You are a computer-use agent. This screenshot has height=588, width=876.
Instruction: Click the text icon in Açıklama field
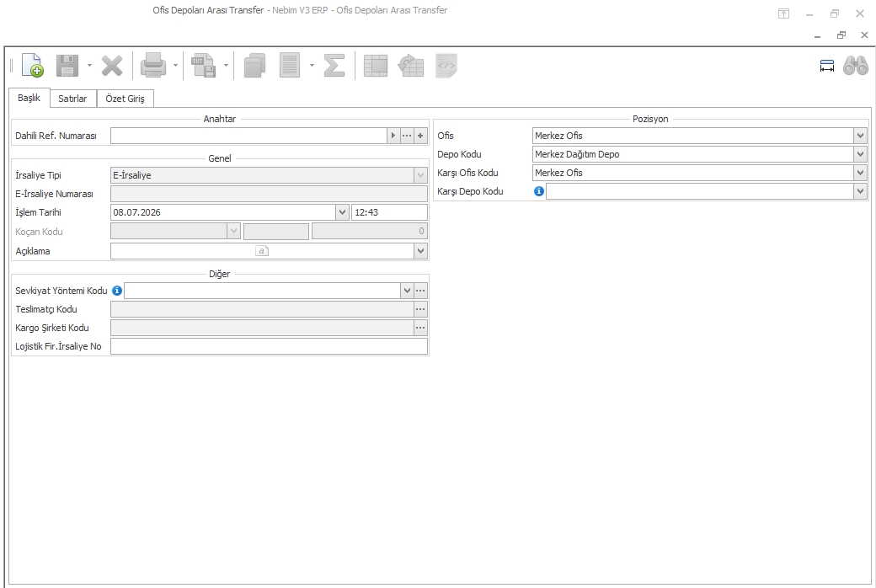(x=262, y=251)
